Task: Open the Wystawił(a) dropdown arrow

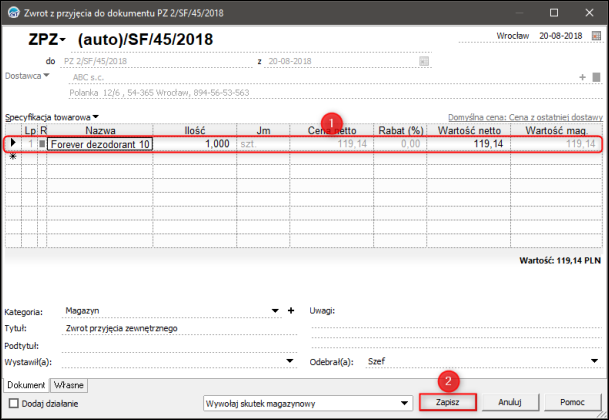Action: 290,361
